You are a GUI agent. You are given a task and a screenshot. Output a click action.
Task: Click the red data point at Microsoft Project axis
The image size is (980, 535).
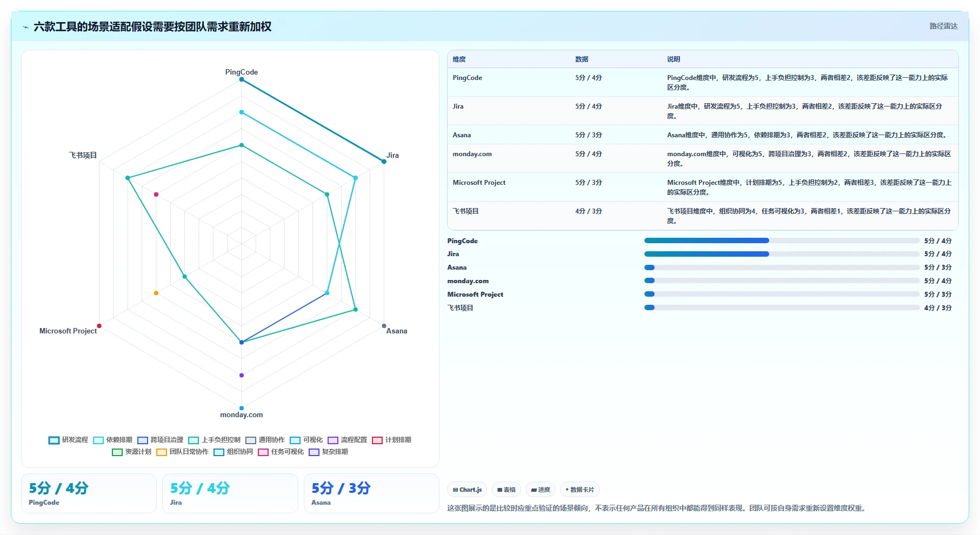(99, 326)
